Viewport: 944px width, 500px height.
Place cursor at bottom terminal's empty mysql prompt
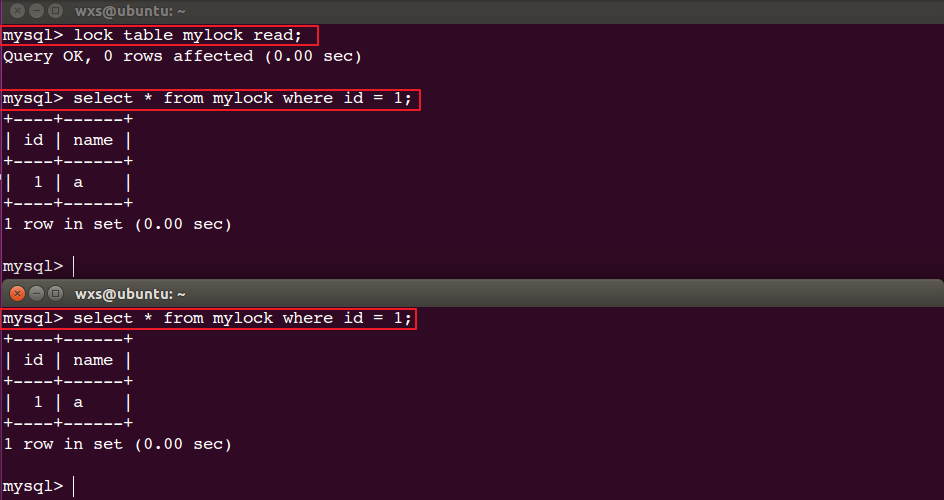(x=73, y=486)
